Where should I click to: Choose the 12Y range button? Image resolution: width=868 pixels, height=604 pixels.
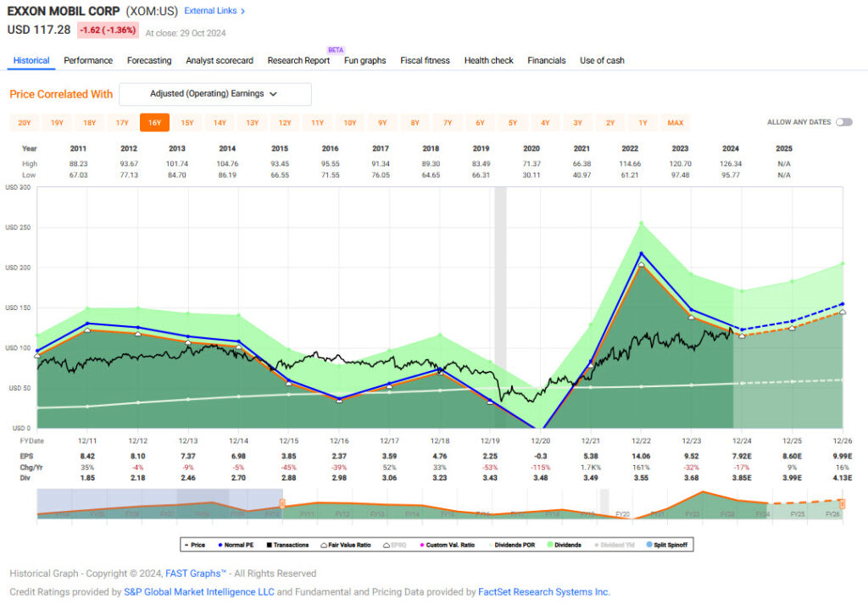pyautogui.click(x=285, y=123)
